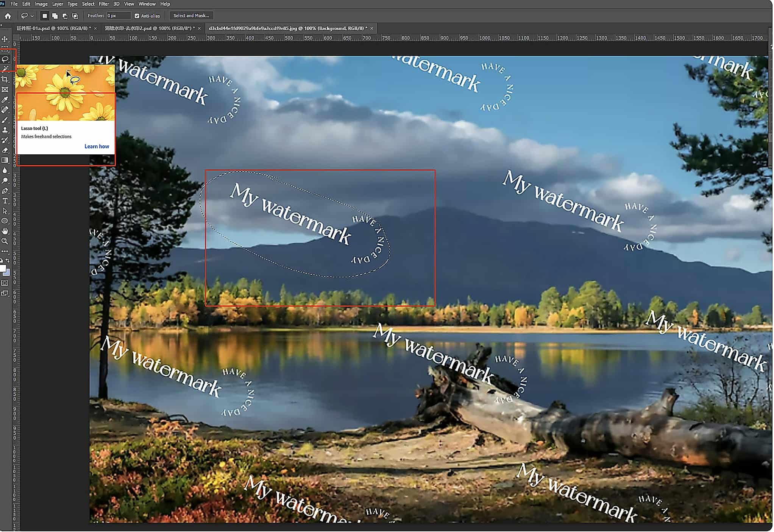Open the Window menu

pyautogui.click(x=147, y=4)
